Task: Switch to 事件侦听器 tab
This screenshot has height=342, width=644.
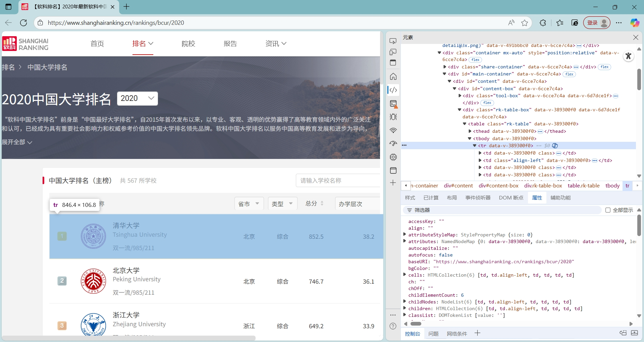Action: (x=478, y=197)
